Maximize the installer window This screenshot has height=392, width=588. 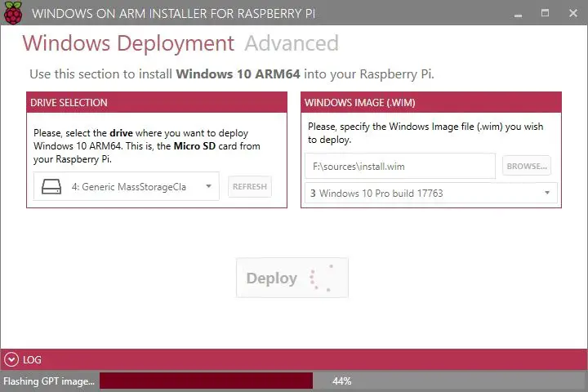(545, 13)
